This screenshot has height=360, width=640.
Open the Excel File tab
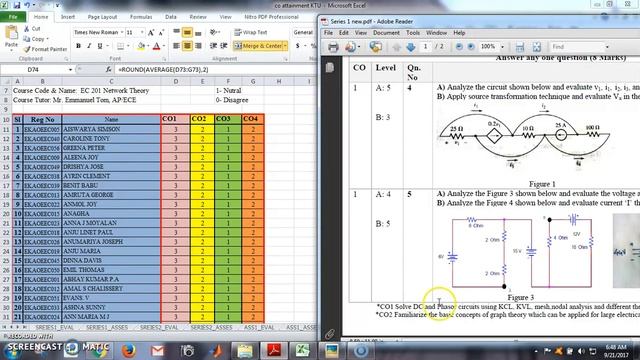[x=13, y=17]
